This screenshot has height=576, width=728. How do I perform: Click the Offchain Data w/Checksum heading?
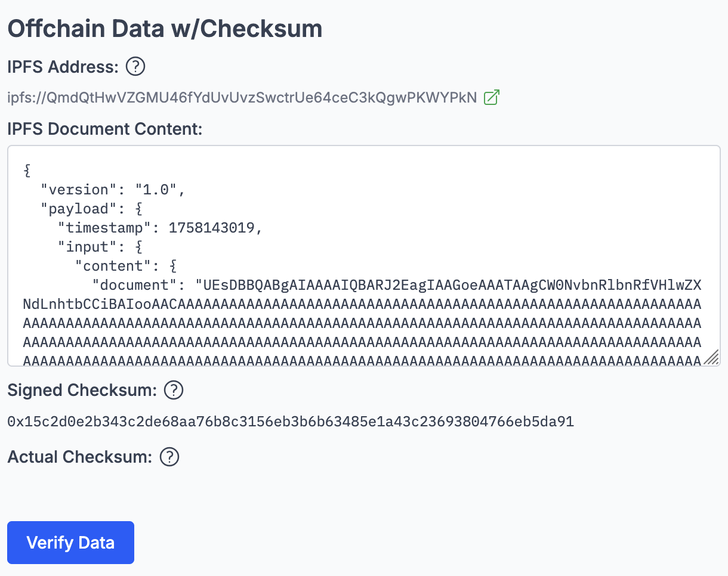click(165, 29)
